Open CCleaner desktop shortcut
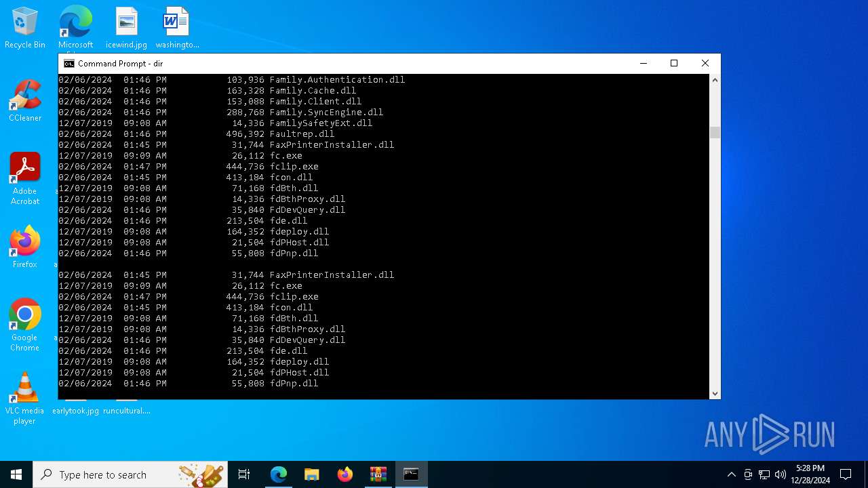Image resolution: width=868 pixels, height=488 pixels. [25, 101]
